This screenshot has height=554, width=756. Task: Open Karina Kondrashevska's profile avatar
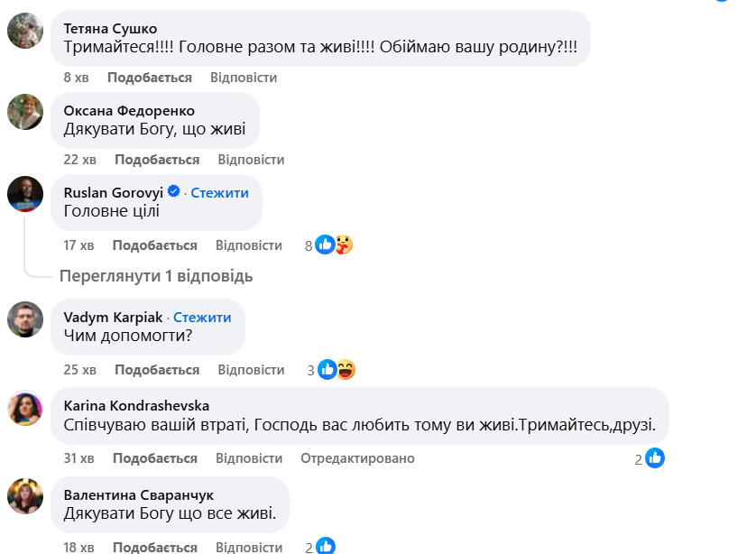coord(25,408)
